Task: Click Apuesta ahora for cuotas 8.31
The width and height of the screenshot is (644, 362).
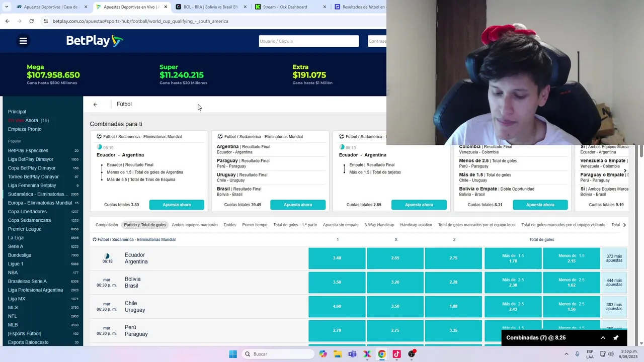Action: click(x=540, y=205)
